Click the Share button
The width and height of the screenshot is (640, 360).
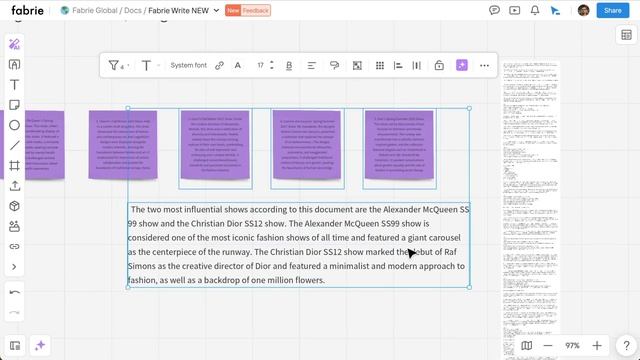pyautogui.click(x=613, y=11)
